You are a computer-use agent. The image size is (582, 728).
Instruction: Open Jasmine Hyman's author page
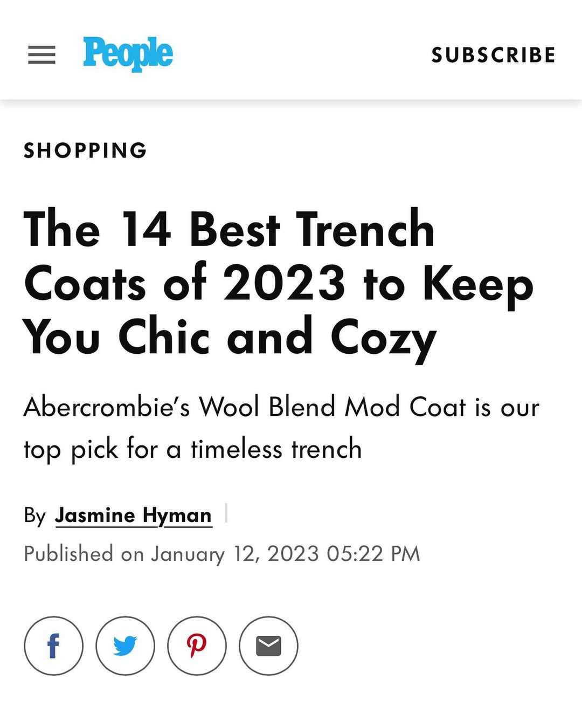point(133,516)
